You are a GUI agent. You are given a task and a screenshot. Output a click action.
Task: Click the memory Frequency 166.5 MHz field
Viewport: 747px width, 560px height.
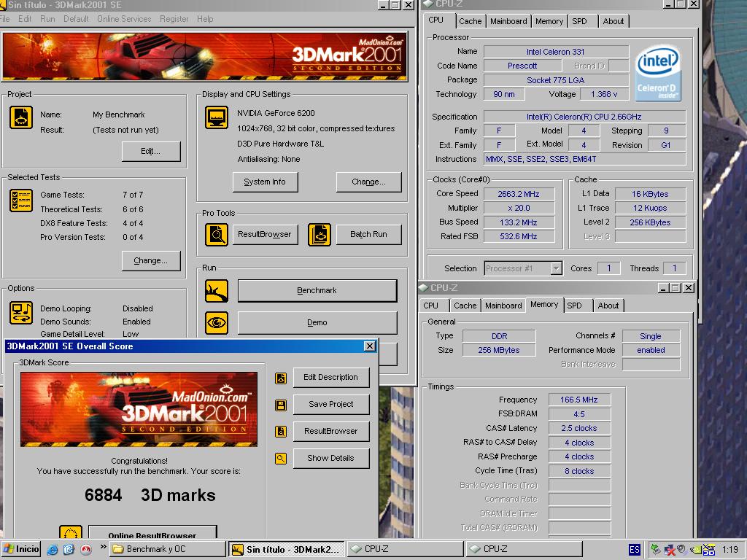coord(579,400)
